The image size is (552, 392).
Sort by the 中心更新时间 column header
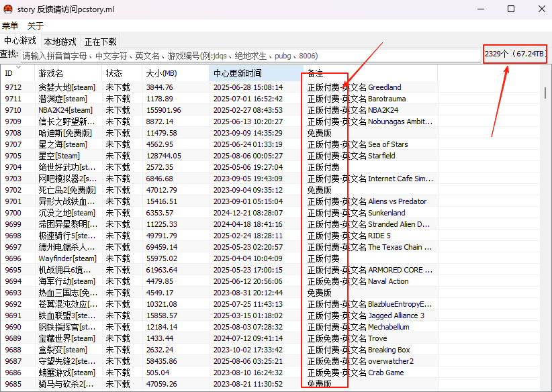[x=256, y=73]
